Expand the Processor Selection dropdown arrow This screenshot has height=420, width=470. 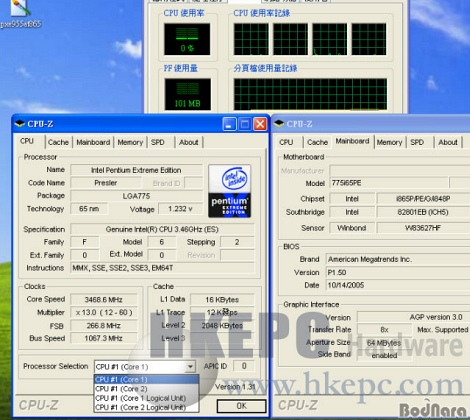[190, 367]
